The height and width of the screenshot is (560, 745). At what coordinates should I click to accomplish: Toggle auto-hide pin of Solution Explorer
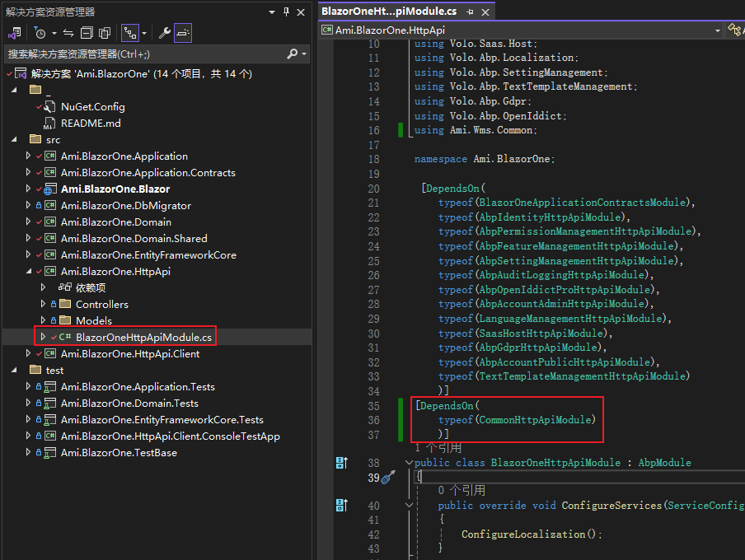click(x=286, y=12)
